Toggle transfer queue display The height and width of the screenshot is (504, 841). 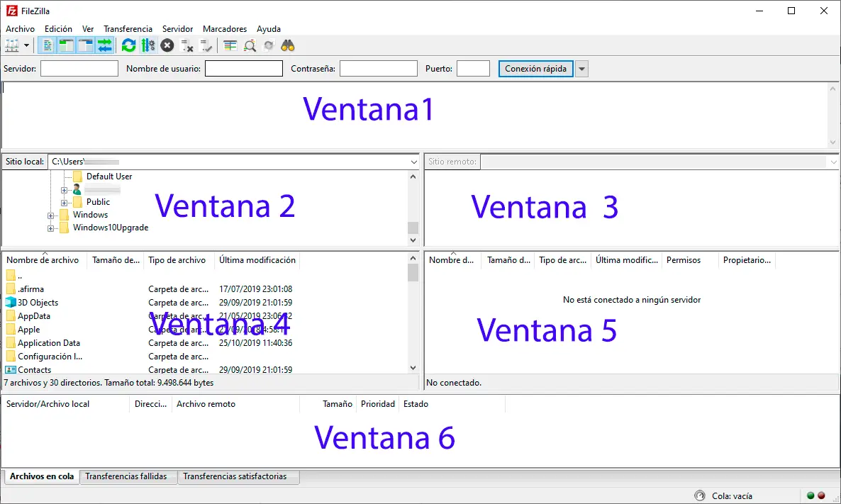click(x=104, y=46)
